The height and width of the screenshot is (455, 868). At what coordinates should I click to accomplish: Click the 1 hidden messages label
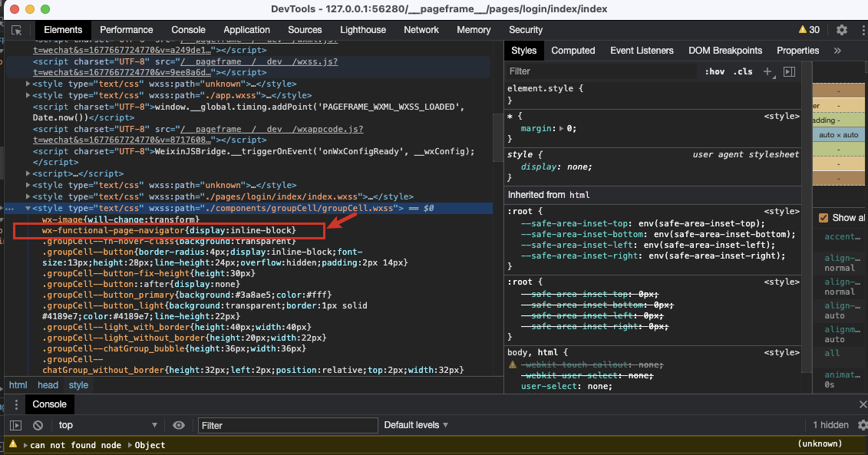(830, 425)
